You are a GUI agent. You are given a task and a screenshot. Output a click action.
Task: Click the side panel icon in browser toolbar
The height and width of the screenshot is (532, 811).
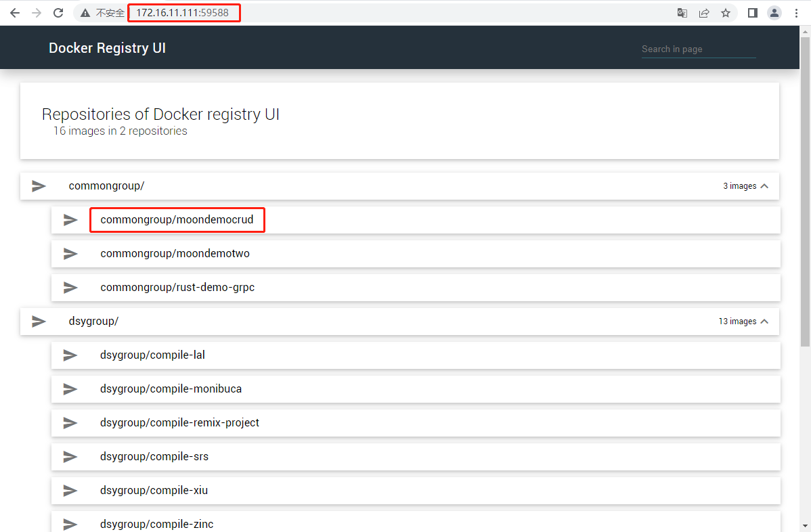(x=752, y=12)
